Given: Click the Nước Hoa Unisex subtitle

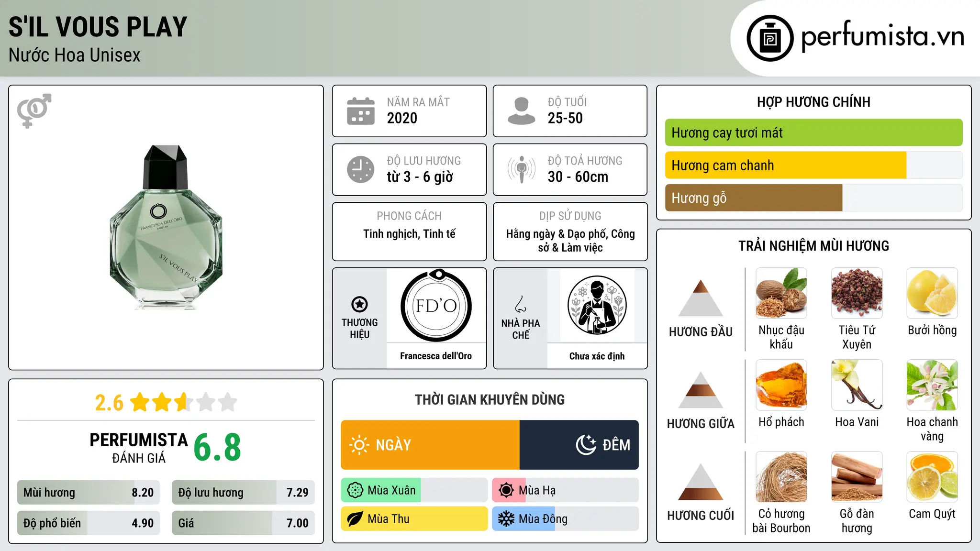Looking at the screenshot, I should pos(75,55).
